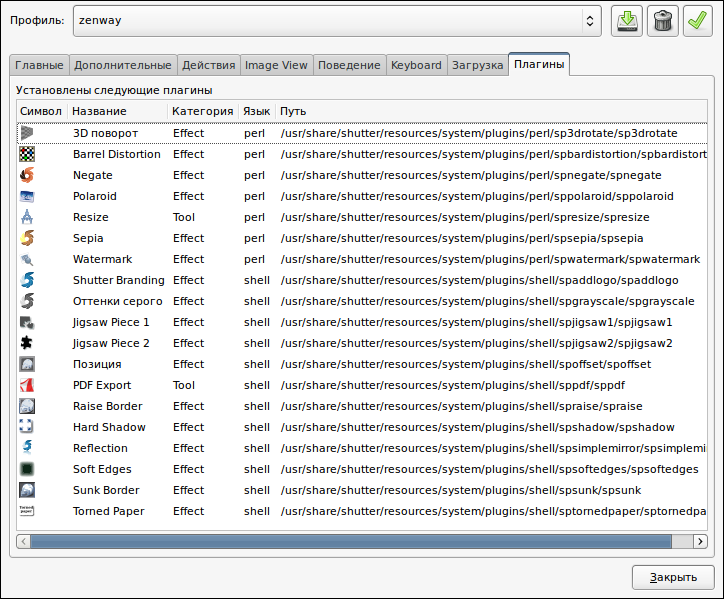Viewport: 724px width, 599px height.
Task: Select the Barrel Distortion checkerboard icon
Action: tap(27, 154)
